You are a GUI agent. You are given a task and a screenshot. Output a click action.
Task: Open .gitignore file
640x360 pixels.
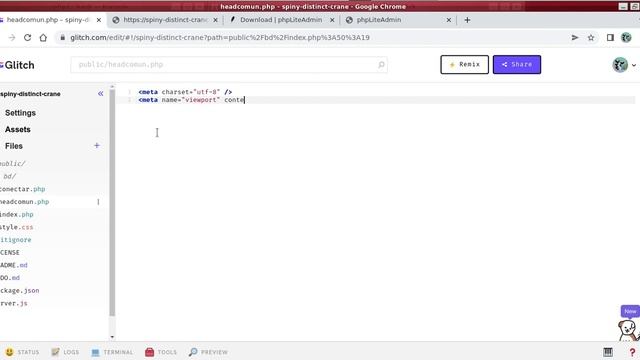tap(16, 240)
